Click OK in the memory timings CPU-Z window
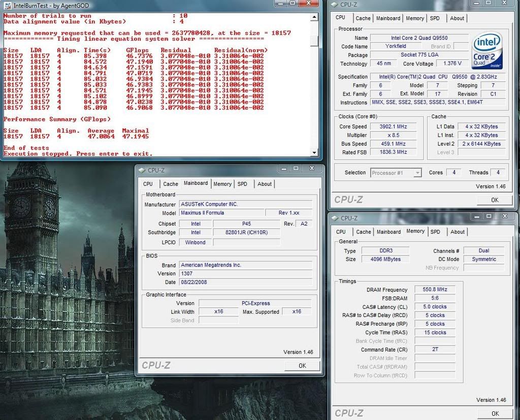Screen dimensions: 520x420 pyautogui.click(x=495, y=414)
